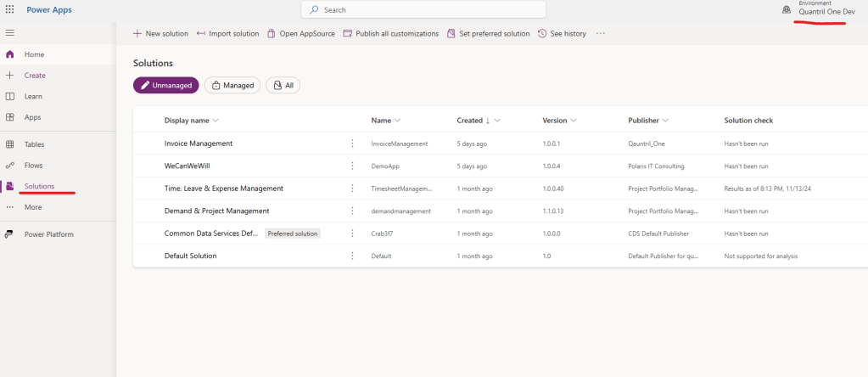This screenshot has width=868, height=377.
Task: Open the environment picker globe icon
Action: tap(786, 9)
